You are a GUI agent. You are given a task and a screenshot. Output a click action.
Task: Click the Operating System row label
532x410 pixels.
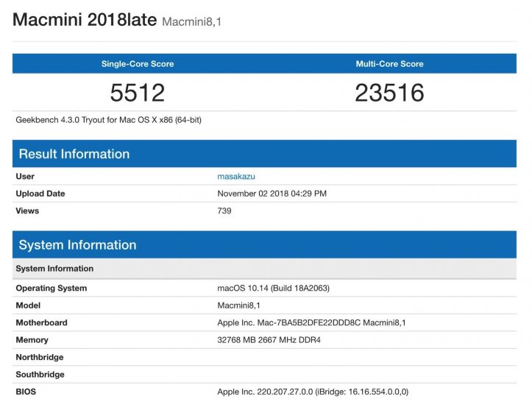click(52, 289)
